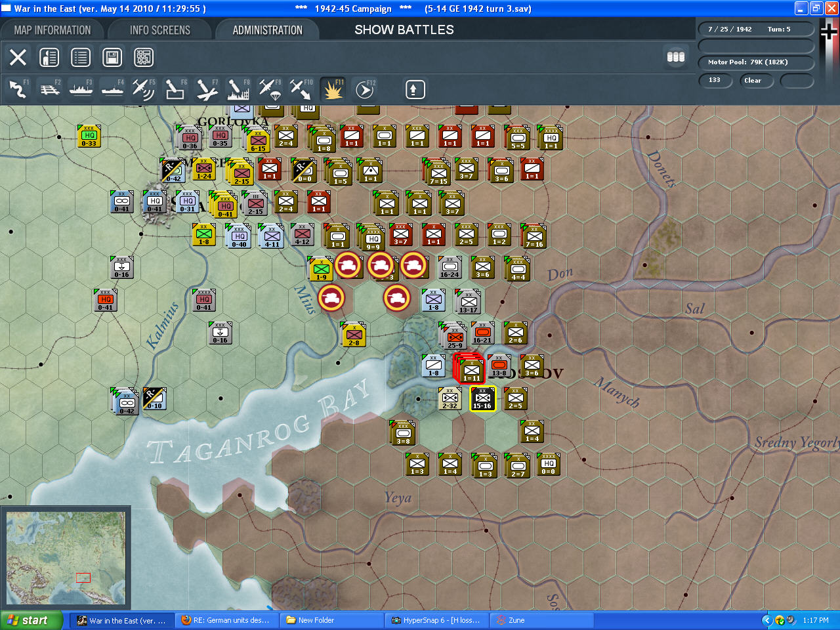Select the F10 air transfer icon
Image resolution: width=840 pixels, height=630 pixels.
[301, 89]
